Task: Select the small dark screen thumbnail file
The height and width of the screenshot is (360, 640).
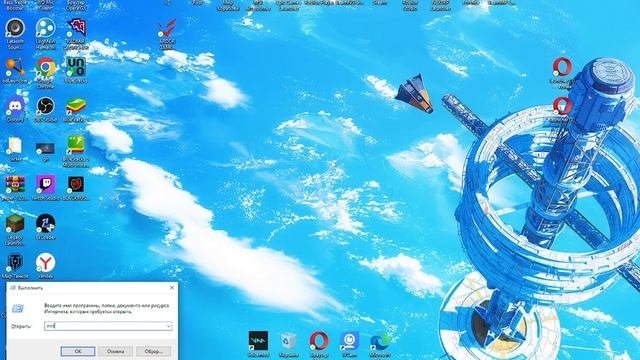Action: (45, 148)
